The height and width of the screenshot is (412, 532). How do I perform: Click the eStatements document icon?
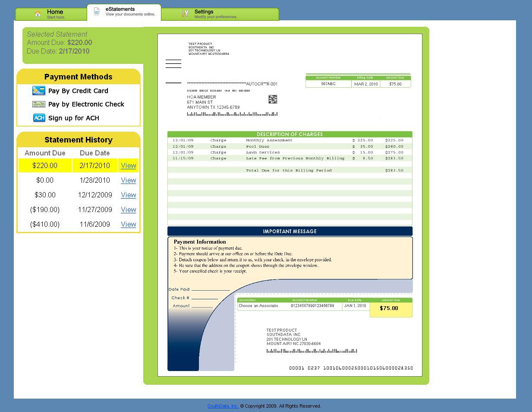point(97,12)
